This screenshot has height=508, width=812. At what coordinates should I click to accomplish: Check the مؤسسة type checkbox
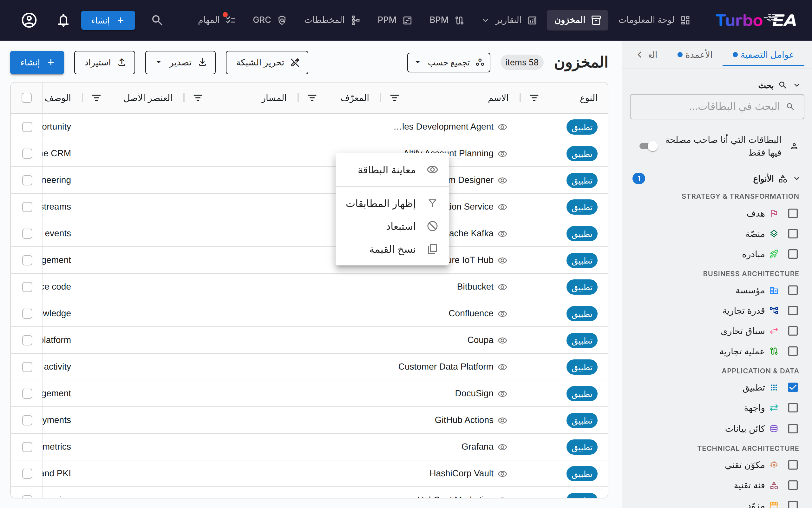coord(793,290)
